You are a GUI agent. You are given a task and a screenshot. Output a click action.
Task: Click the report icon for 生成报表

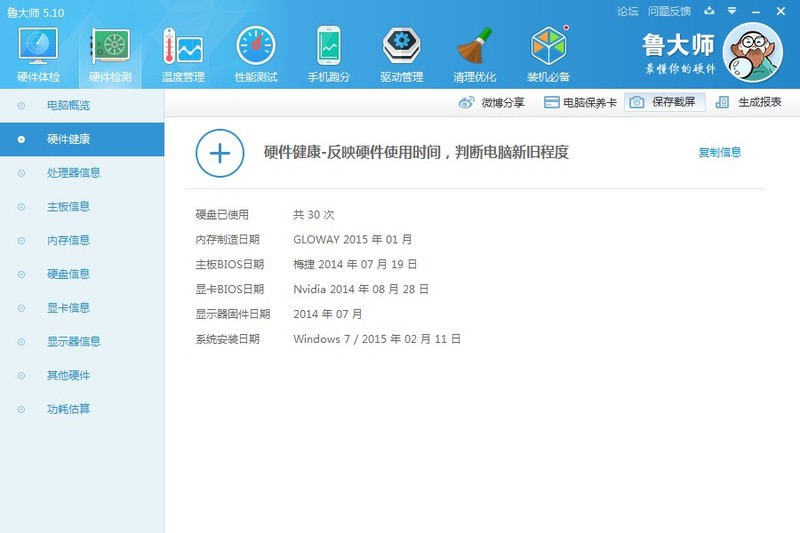point(722,103)
